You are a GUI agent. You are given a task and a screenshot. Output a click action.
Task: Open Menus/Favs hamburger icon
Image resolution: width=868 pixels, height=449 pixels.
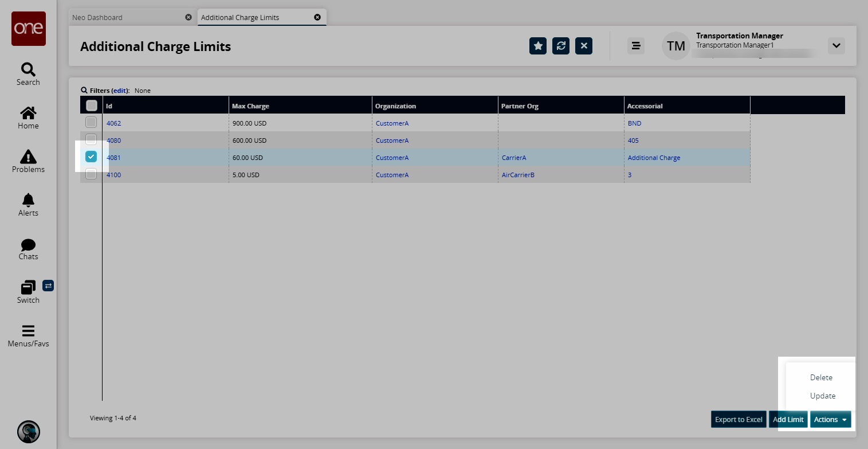(28, 331)
